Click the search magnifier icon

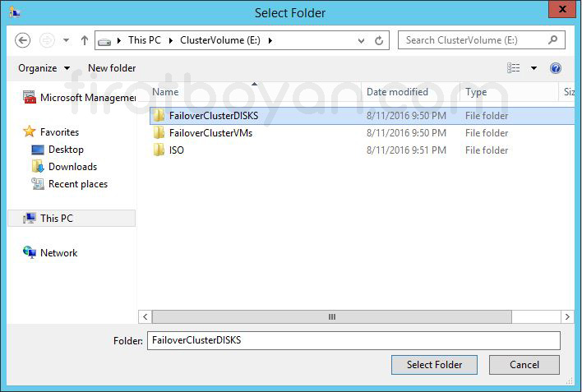click(x=552, y=39)
